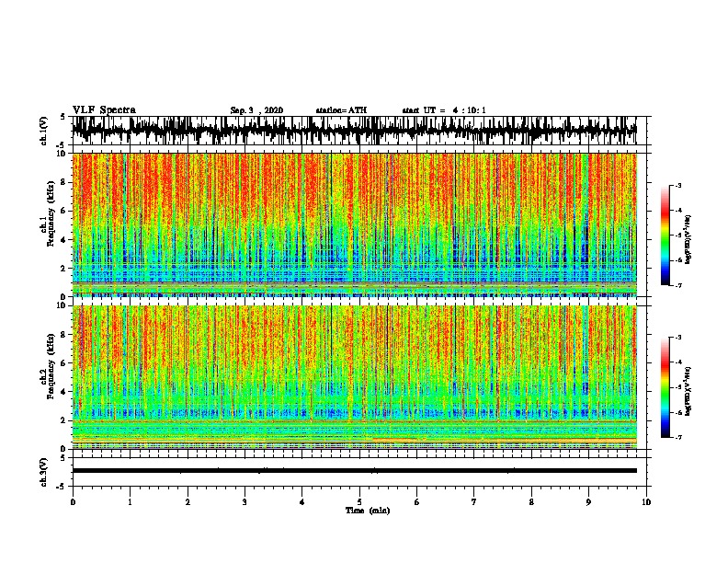Click the "-3" label on ch.2 colorbar

[x=677, y=338]
